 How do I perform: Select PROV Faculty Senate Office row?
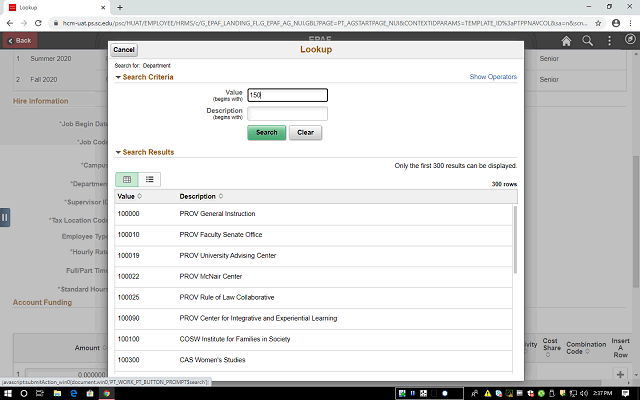click(313, 235)
